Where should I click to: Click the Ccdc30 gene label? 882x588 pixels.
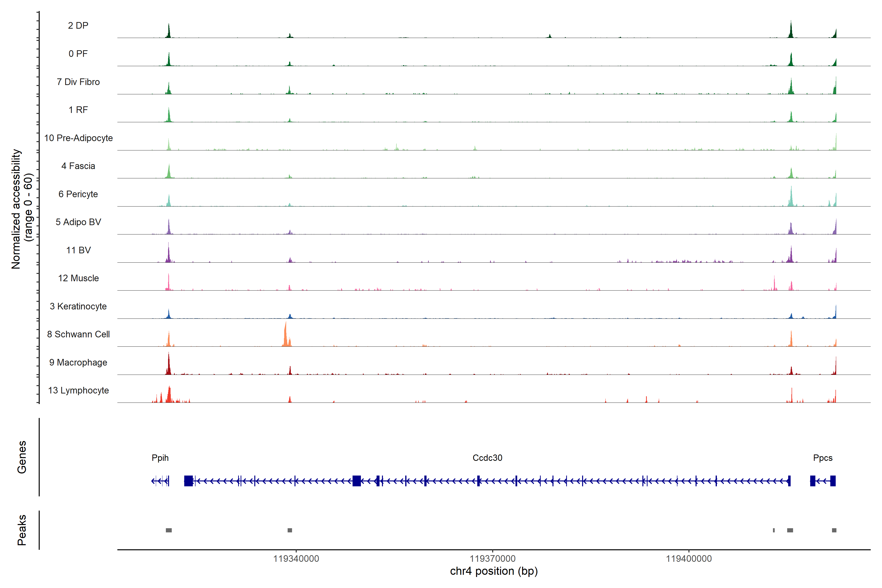coord(487,458)
